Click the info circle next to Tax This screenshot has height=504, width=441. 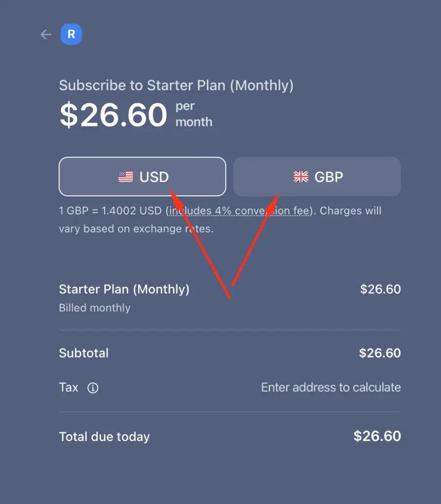(x=93, y=388)
